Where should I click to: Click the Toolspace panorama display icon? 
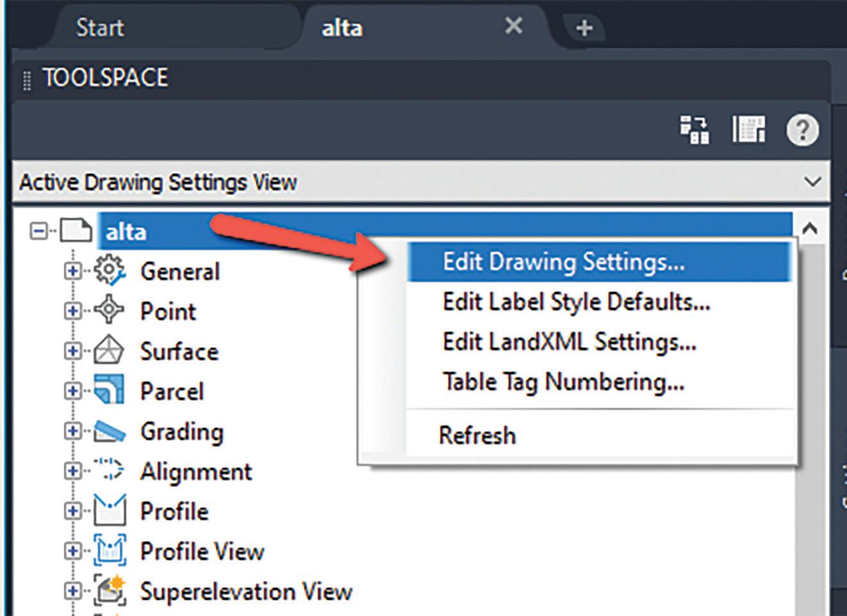pyautogui.click(x=748, y=130)
